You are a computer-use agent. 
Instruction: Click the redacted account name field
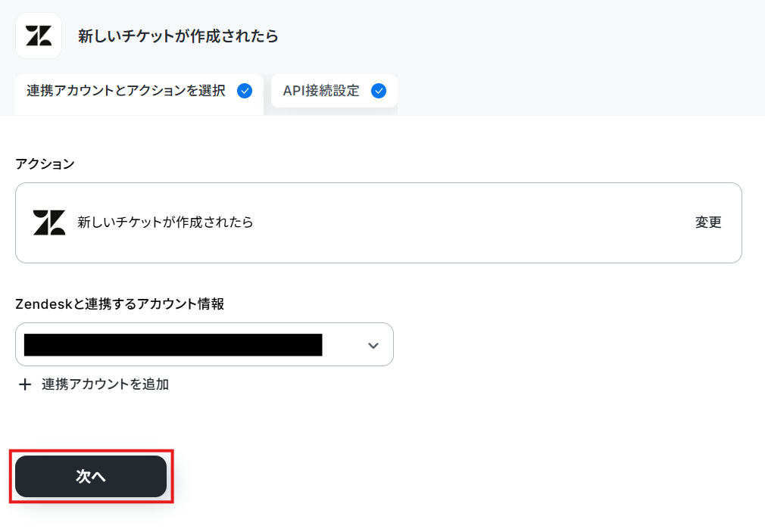[x=173, y=345]
